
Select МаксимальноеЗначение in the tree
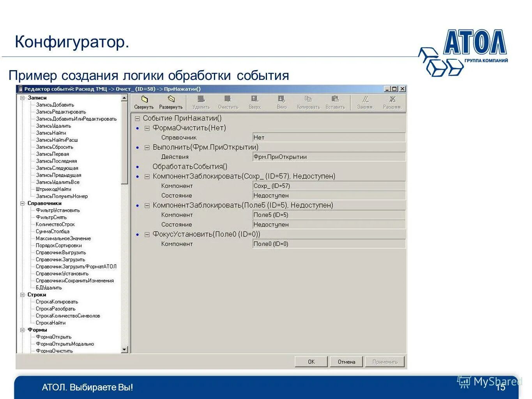click(64, 238)
